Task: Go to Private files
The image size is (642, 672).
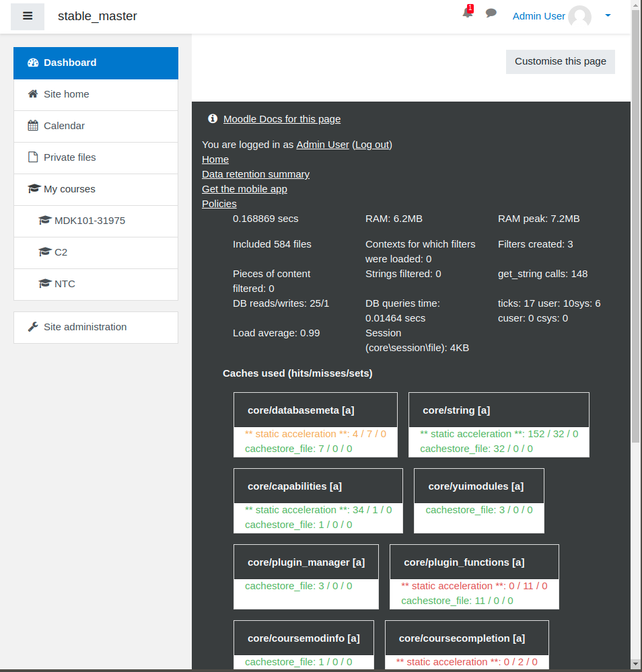Action: [96, 158]
